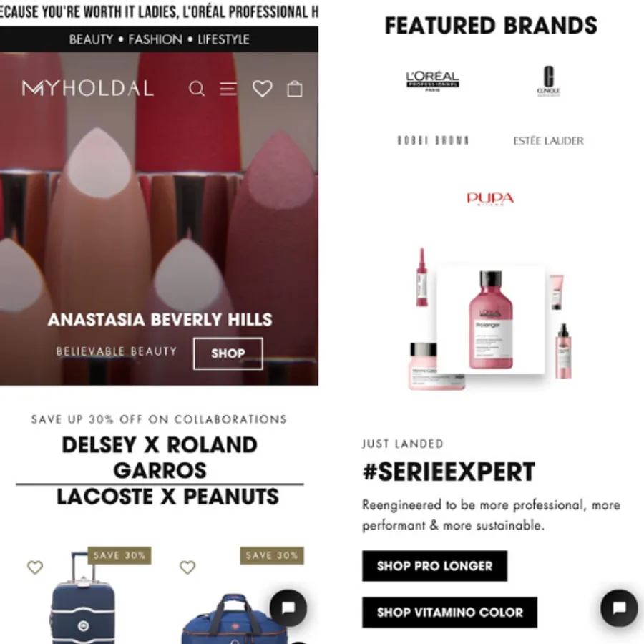Select the L'Oréal Professionnel brand logo
This screenshot has height=644, width=644.
tap(432, 81)
